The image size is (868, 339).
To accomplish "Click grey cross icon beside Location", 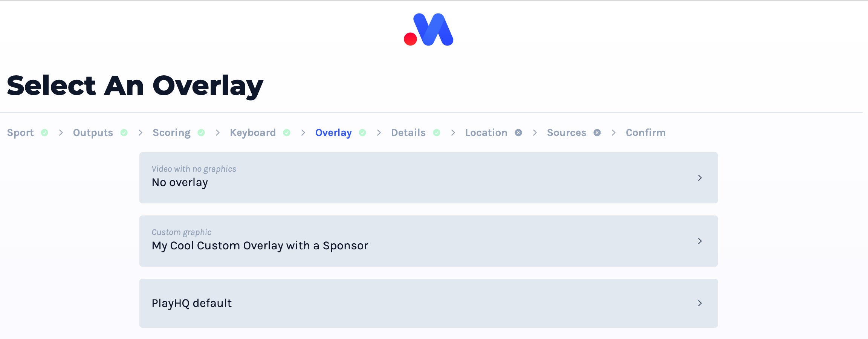I will (x=518, y=133).
